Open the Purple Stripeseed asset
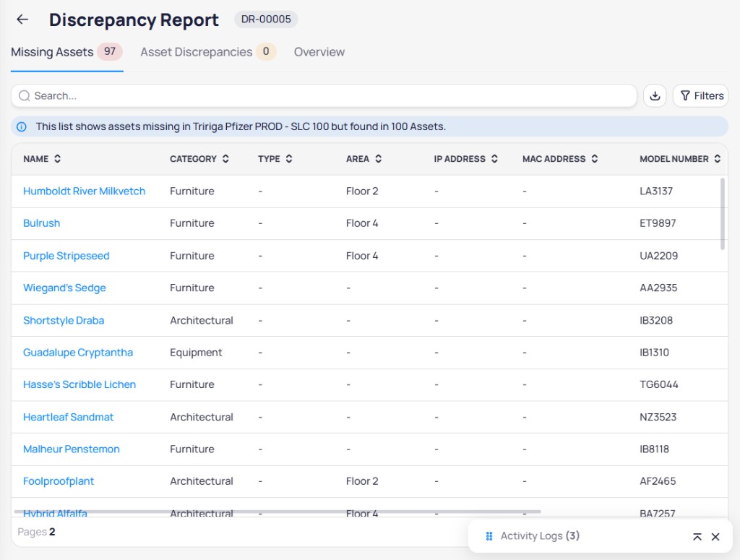Screen dimensions: 740x560 (66, 256)
